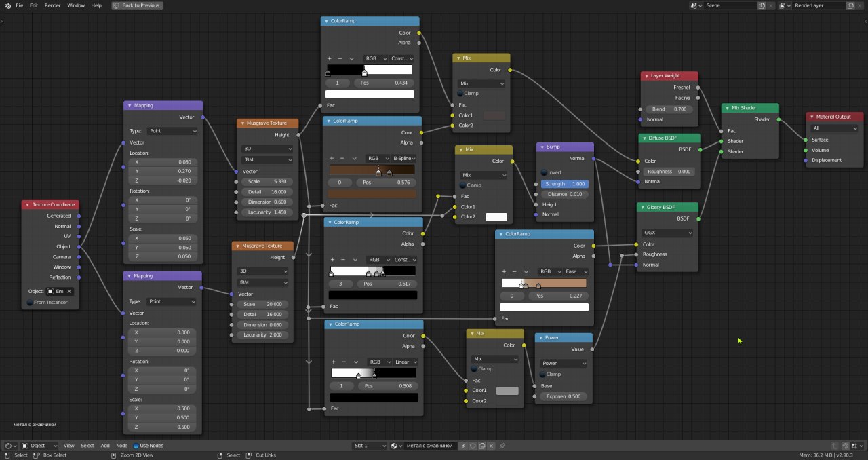The height and width of the screenshot is (460, 868).
Task: Add a stop in the B-Spline ColorRamp
Action: (x=332, y=158)
